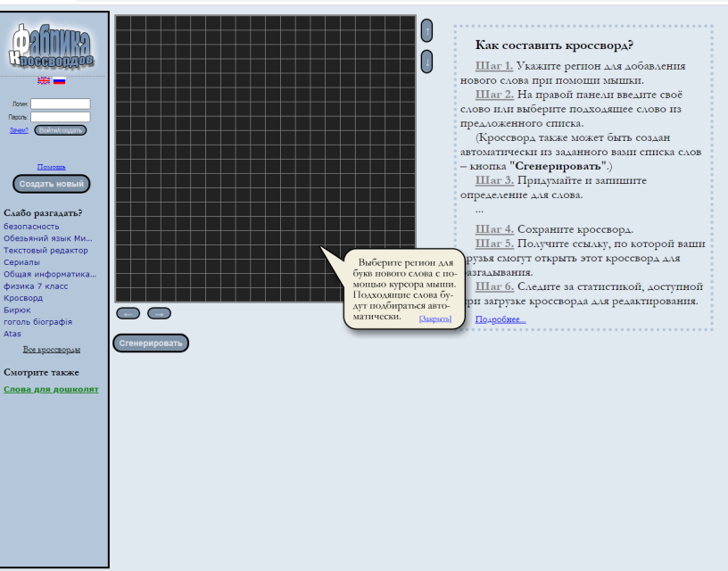Click the right arrow grid button
728x571 pixels.
click(159, 313)
